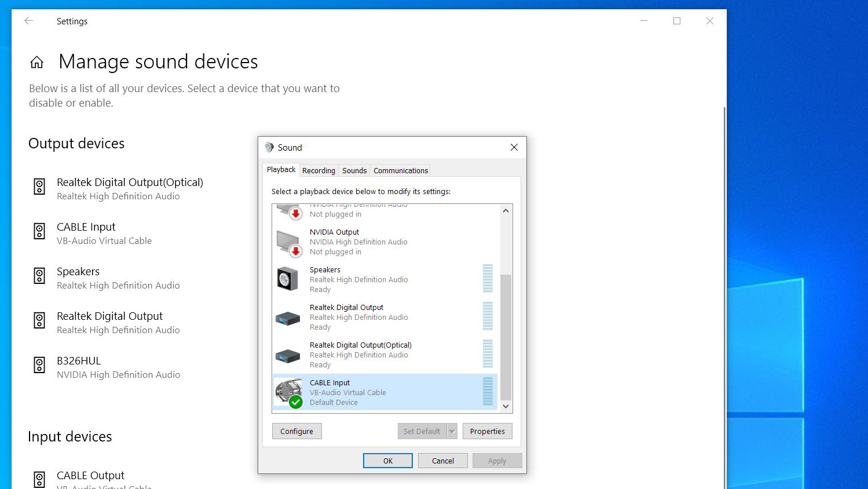Click the Configure button
The image size is (868, 489).
tap(296, 431)
